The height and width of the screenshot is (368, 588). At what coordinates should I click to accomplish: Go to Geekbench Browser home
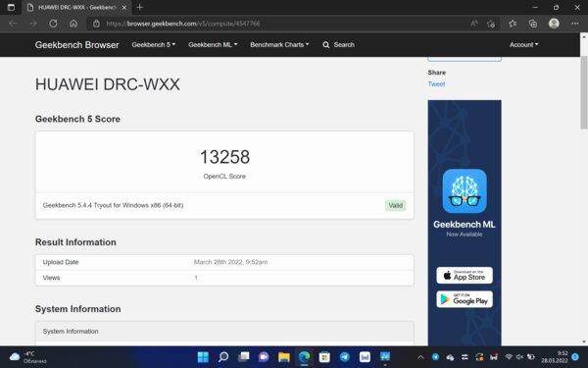(76, 45)
